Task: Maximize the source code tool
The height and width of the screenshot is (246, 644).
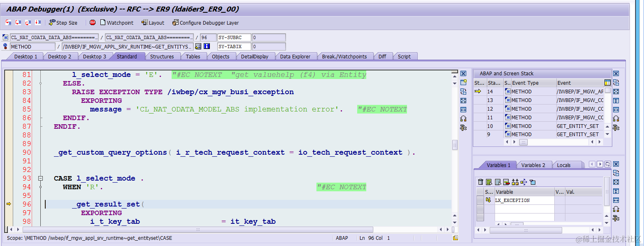Action: point(463,100)
